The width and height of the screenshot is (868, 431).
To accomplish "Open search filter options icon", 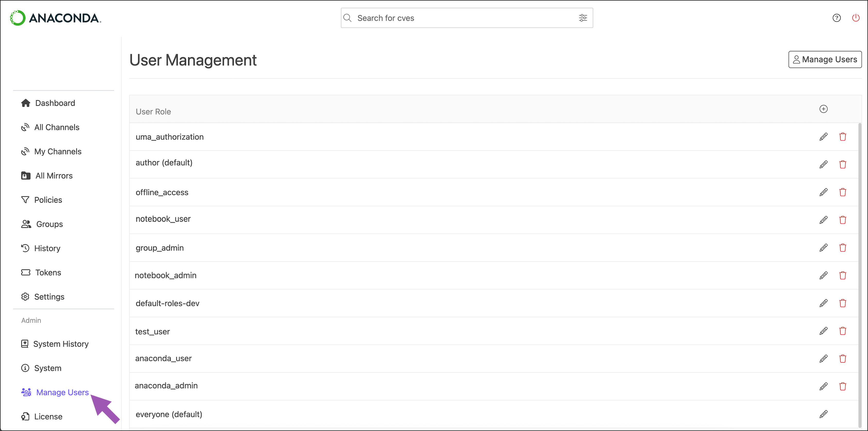I will (583, 18).
